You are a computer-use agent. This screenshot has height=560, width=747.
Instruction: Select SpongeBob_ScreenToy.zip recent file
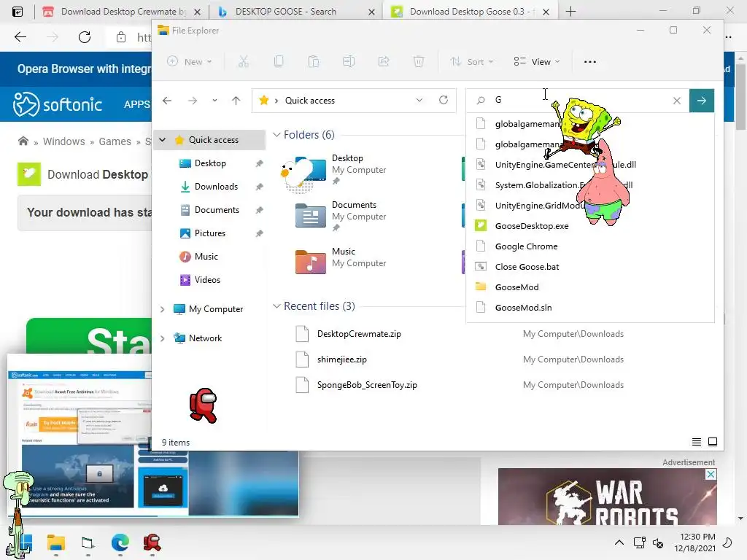pyautogui.click(x=367, y=385)
